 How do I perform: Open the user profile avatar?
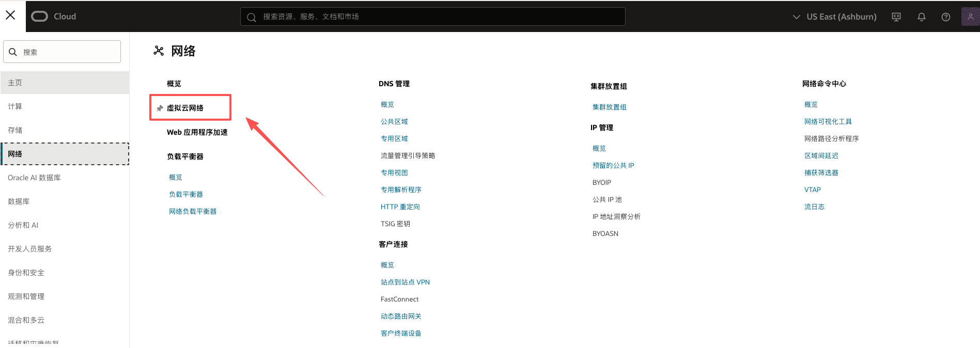970,17
